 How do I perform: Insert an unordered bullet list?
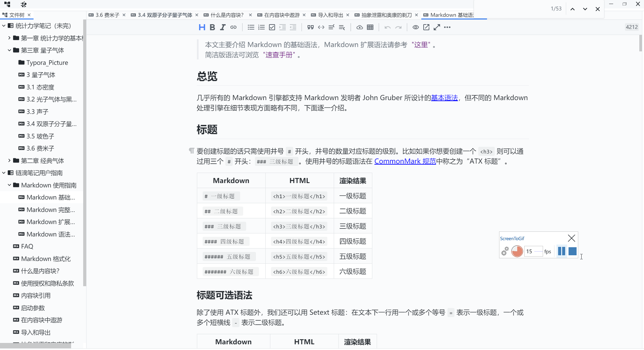click(251, 28)
